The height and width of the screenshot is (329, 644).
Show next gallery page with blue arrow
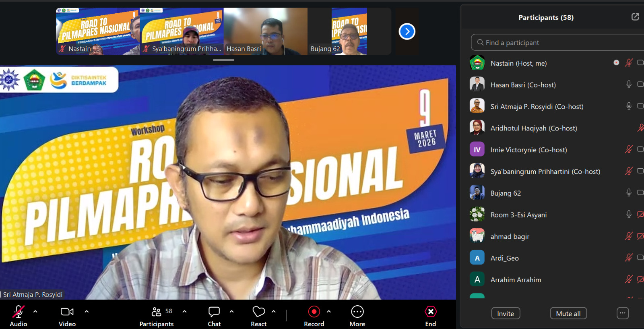(407, 31)
